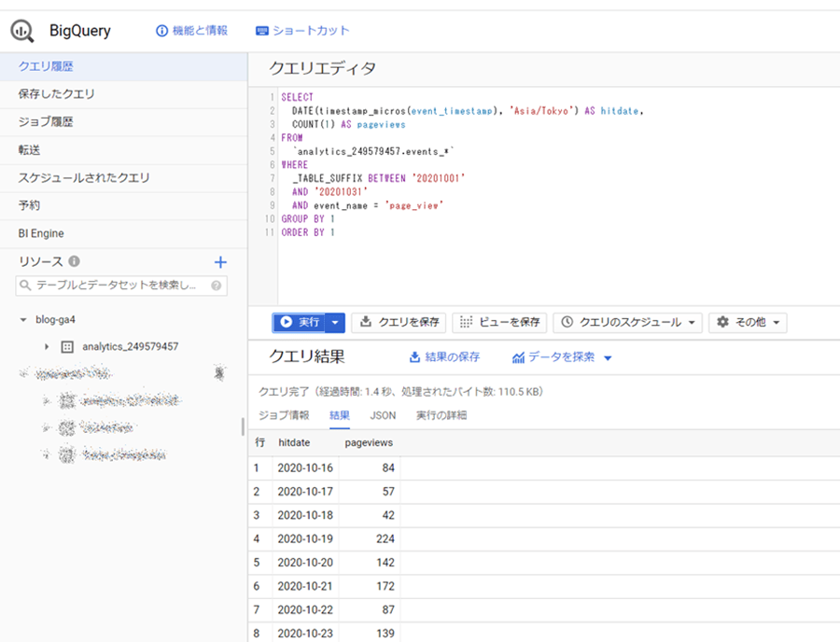Click the clock icon on クエリのスケジュール

[x=567, y=322]
